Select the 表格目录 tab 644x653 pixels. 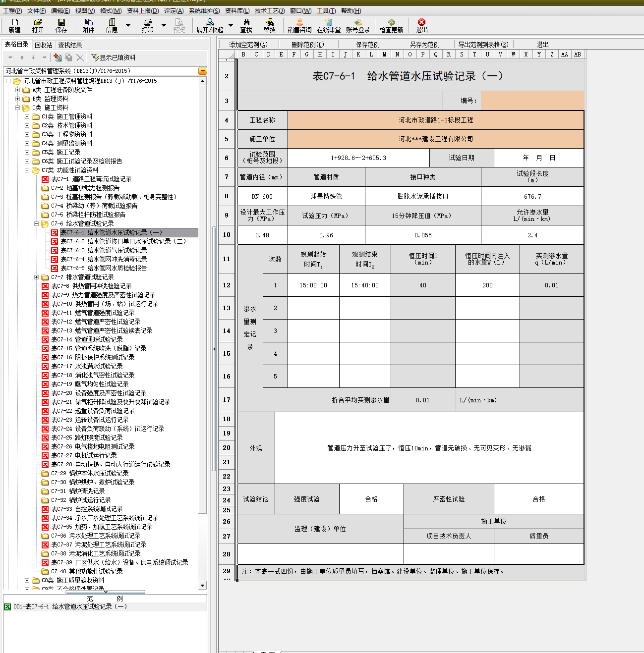(x=17, y=45)
